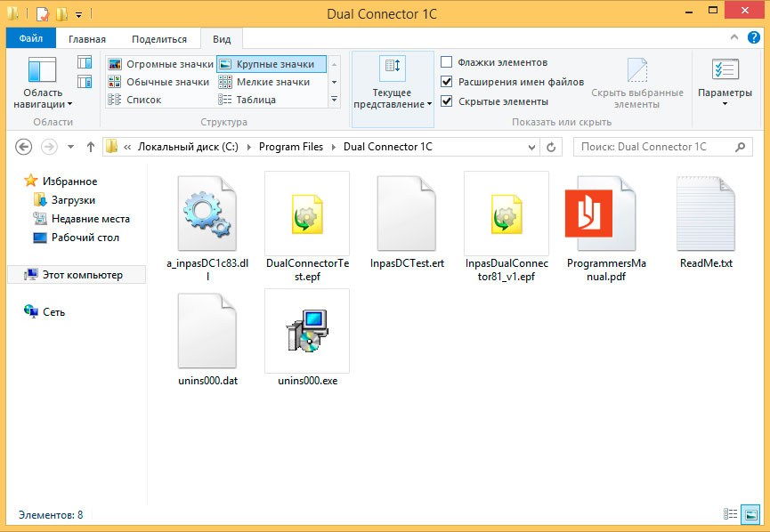Select the ReadMe.txt file icon
This screenshot has height=532, width=770.
tap(706, 214)
